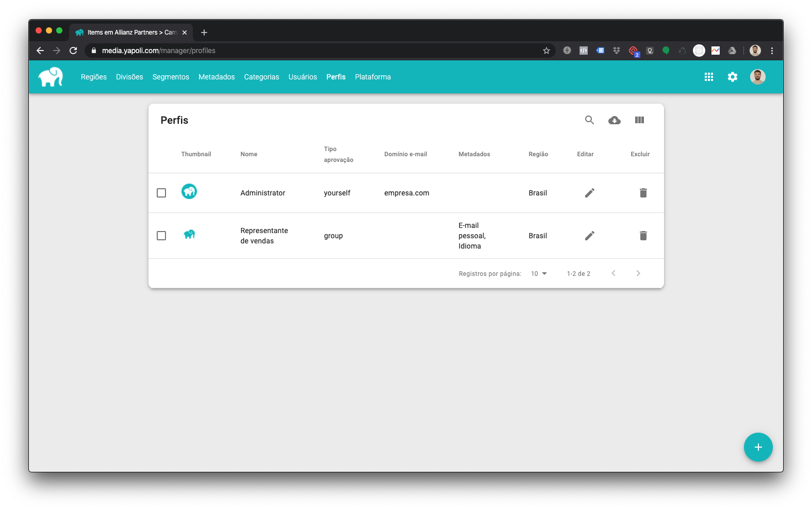The width and height of the screenshot is (812, 510).
Task: Click the Administrator profile thumbnail
Action: (x=189, y=191)
